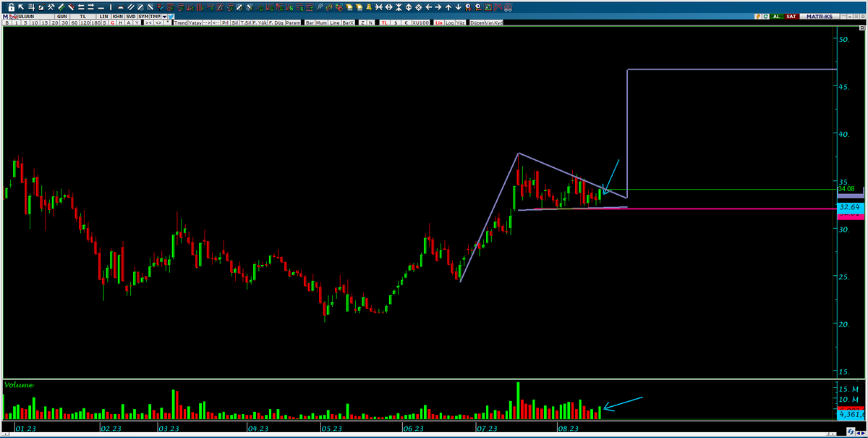Move chart down with down arrow
Viewport: 868px width, 438px height.
458,7
